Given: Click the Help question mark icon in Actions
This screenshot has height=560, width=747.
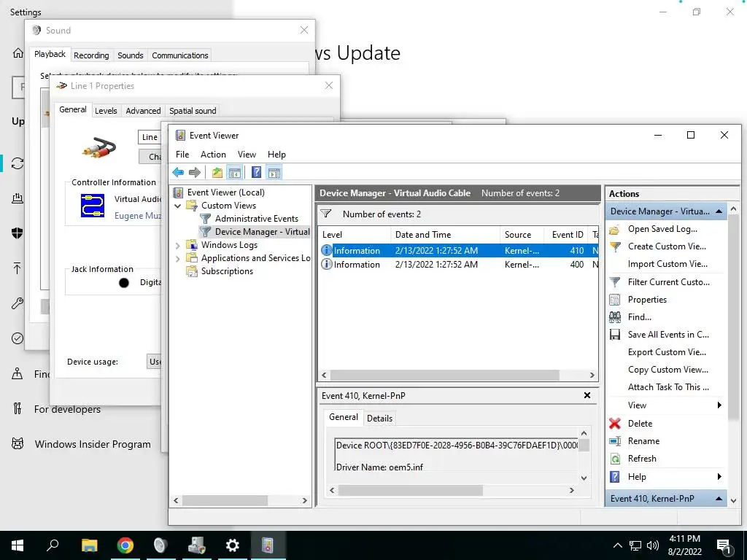Looking at the screenshot, I should [614, 477].
